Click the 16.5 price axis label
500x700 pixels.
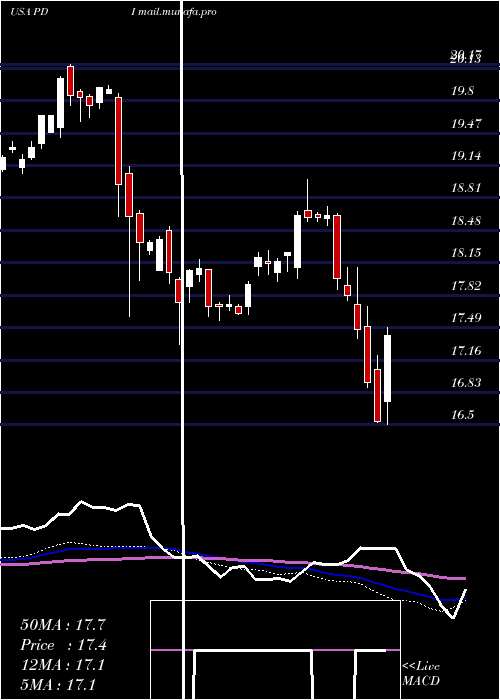(x=462, y=415)
